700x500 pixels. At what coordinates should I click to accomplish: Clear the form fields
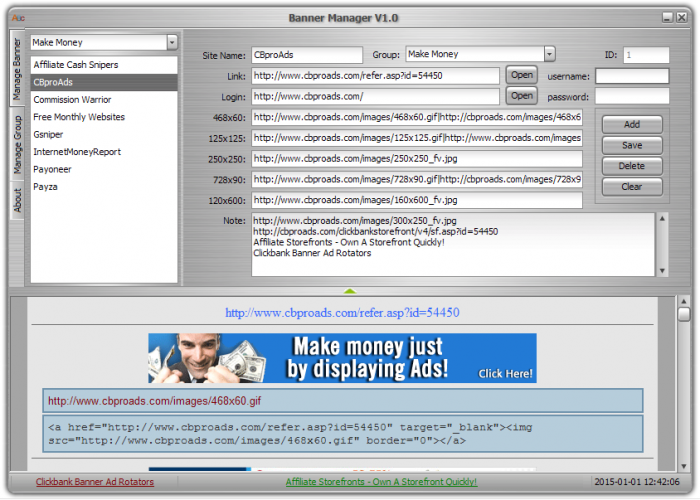(x=631, y=187)
